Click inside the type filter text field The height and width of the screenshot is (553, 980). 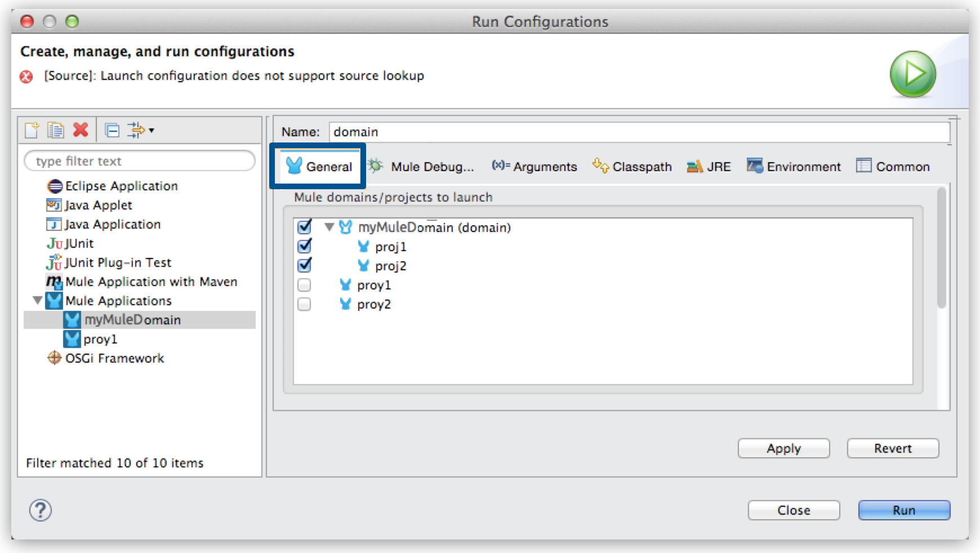[139, 160]
